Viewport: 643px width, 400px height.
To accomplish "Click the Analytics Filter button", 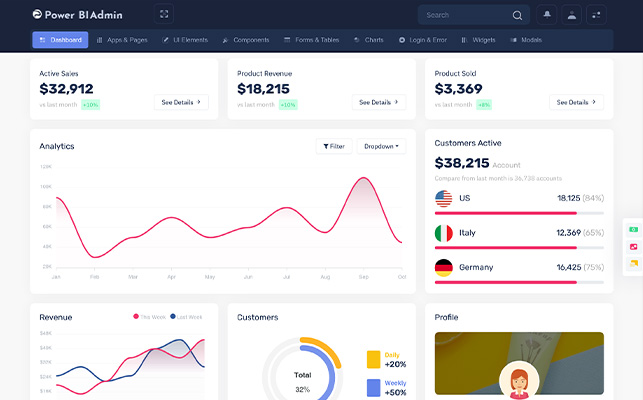I will pos(334,146).
